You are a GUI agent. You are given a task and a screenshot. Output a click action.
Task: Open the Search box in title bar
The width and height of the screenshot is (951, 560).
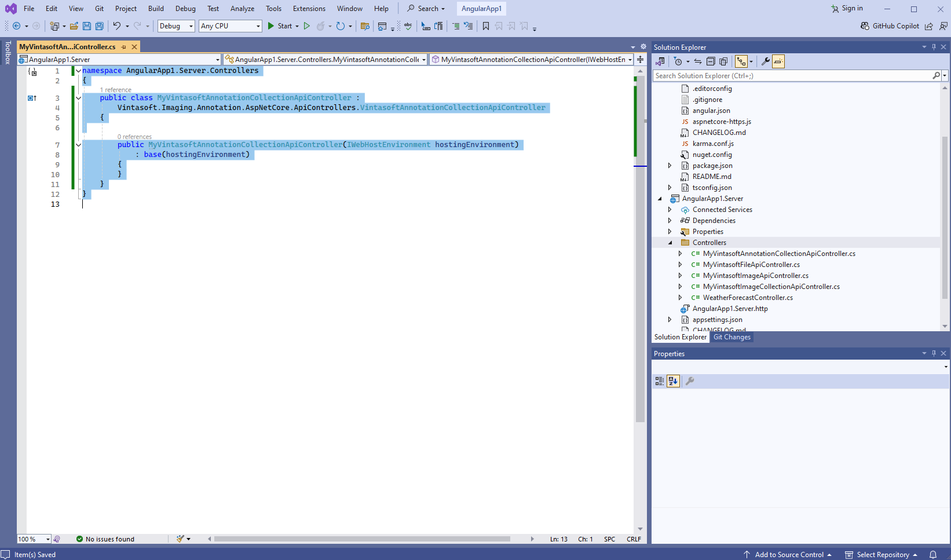(x=426, y=8)
